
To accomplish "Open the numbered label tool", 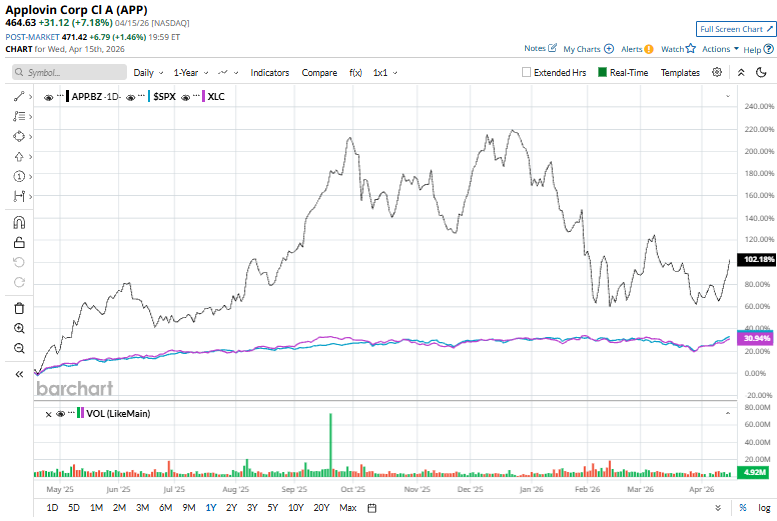I will (19, 176).
